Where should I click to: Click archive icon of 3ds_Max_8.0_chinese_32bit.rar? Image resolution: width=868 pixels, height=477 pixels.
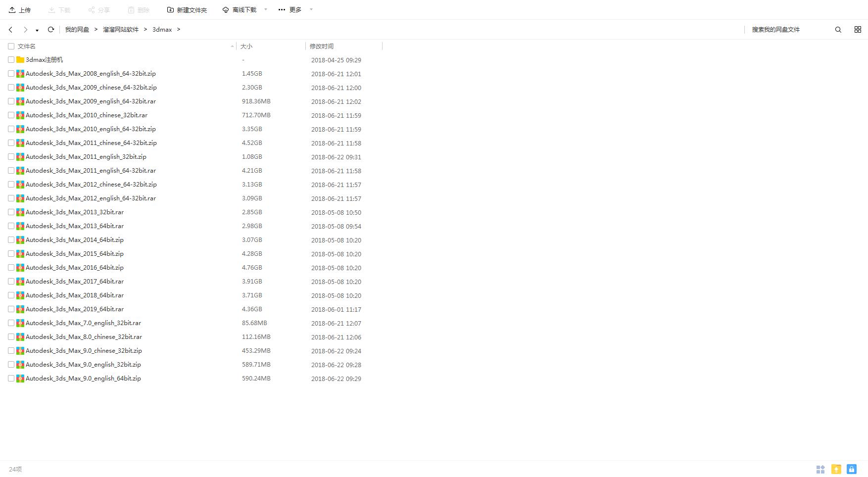20,337
